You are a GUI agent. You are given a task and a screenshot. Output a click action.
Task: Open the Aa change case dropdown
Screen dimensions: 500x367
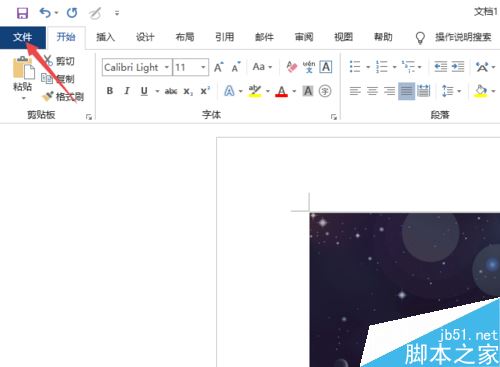click(262, 67)
